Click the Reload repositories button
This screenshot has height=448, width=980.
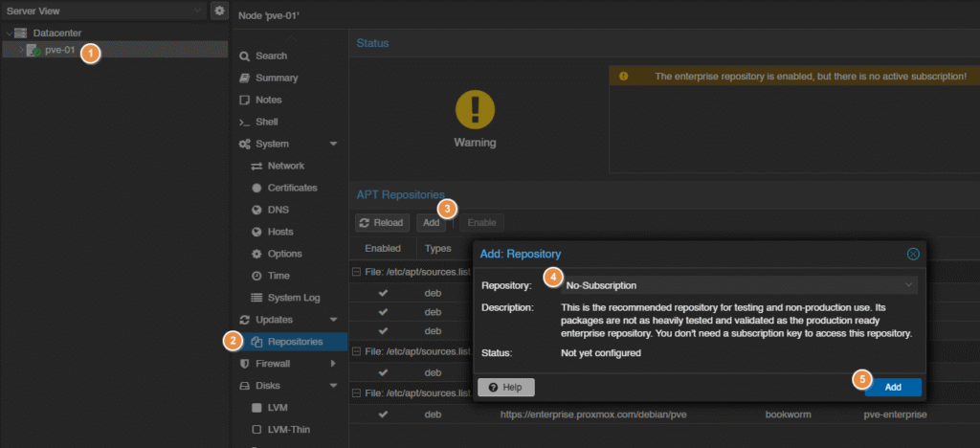(x=382, y=223)
